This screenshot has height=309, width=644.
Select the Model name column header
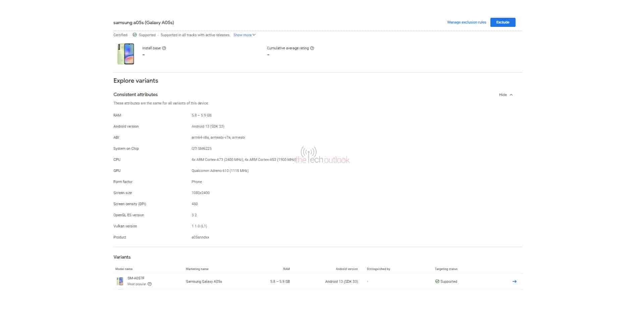coord(124,269)
